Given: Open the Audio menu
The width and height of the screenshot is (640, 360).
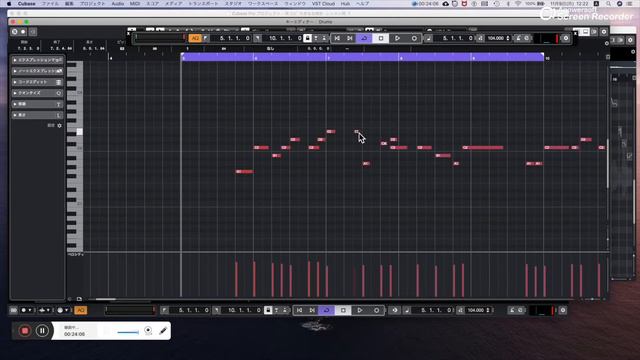Looking at the screenshot, I should [x=118, y=4].
